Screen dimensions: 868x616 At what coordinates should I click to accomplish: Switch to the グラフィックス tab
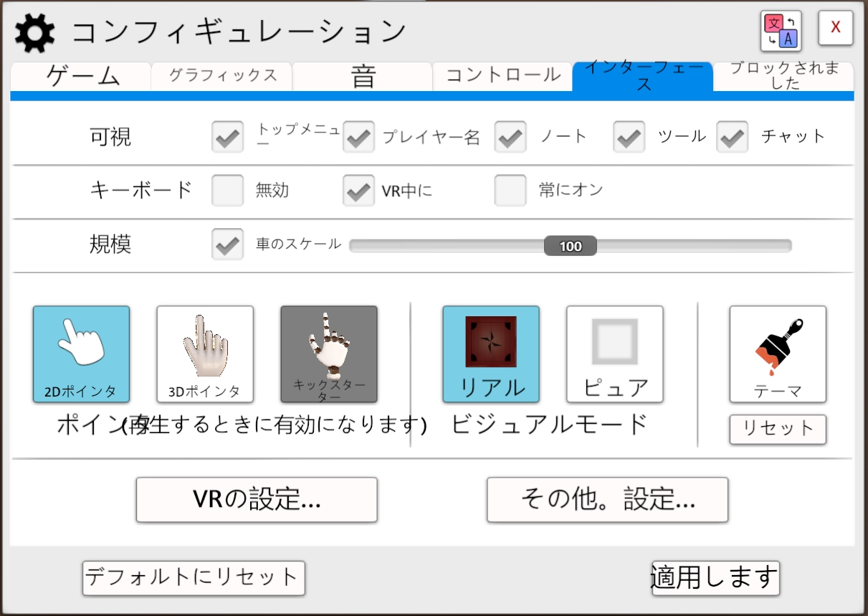pos(222,76)
